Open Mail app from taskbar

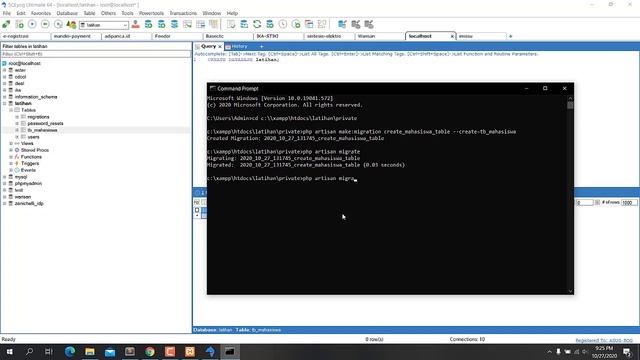tap(110, 351)
